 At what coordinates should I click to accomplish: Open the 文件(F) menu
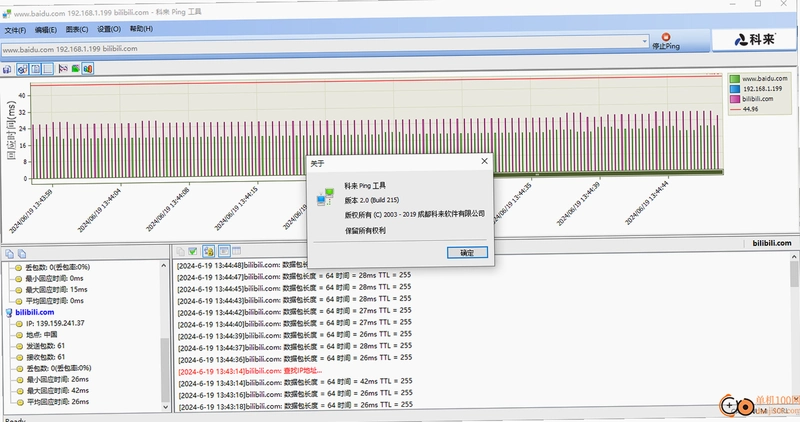pyautogui.click(x=15, y=30)
